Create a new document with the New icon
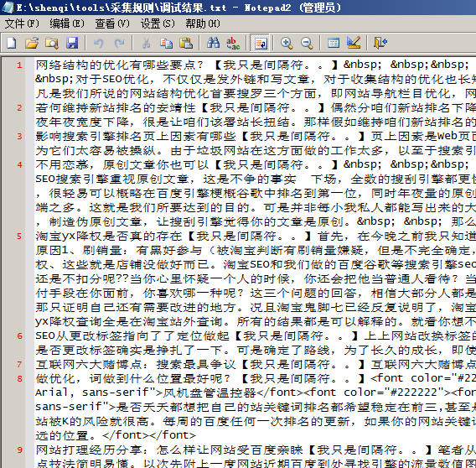Image resolution: width=476 pixels, height=468 pixels. coord(11,43)
